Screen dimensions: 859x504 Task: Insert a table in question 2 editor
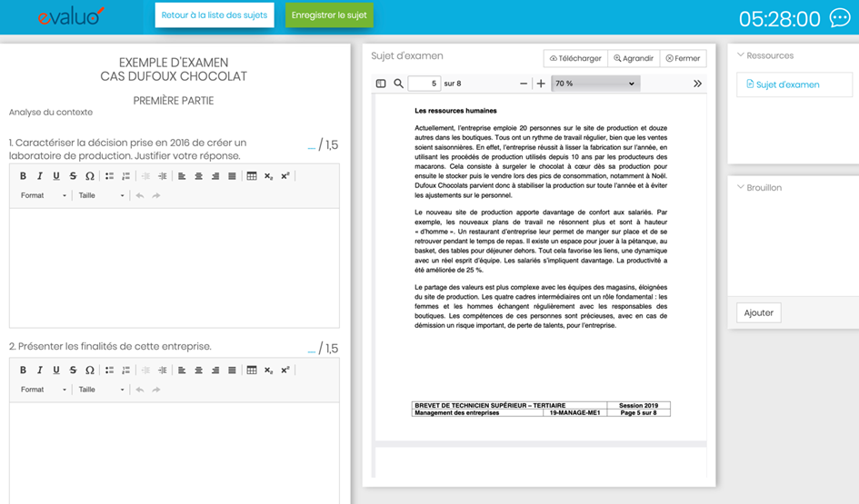(x=252, y=371)
